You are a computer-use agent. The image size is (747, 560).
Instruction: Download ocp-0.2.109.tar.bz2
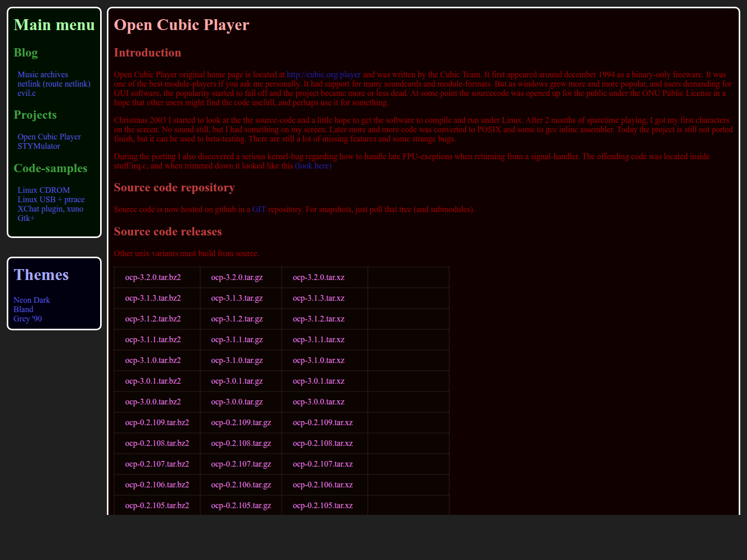point(157,423)
